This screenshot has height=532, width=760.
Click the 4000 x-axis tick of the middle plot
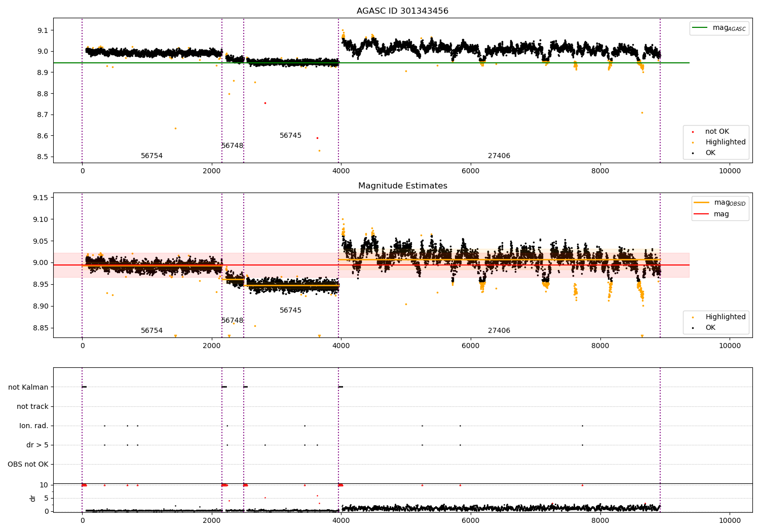pos(341,346)
